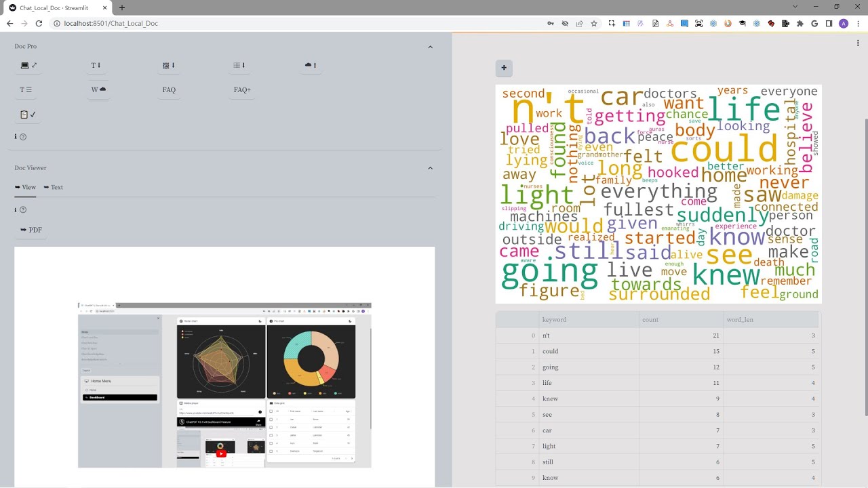Sort by the keyword column header

[x=588, y=319]
